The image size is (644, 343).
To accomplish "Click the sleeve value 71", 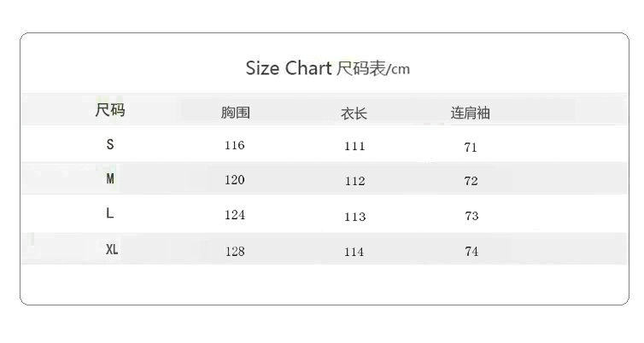I will [x=471, y=147].
